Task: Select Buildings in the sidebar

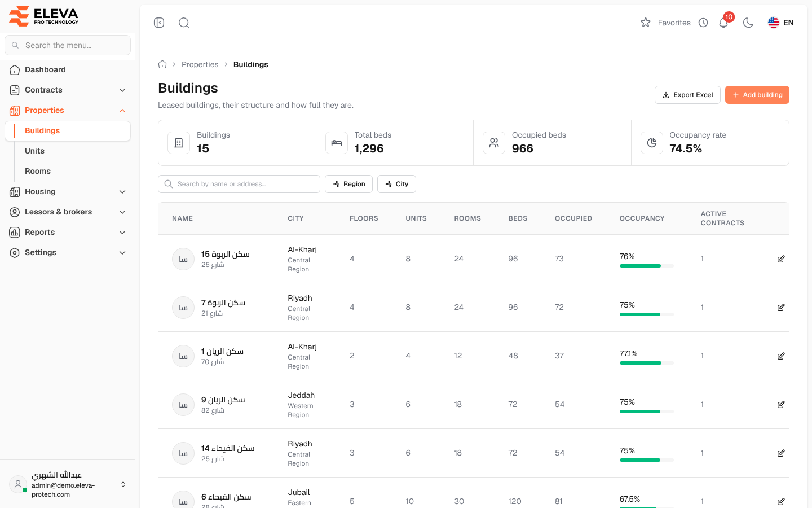Action: pos(68,131)
